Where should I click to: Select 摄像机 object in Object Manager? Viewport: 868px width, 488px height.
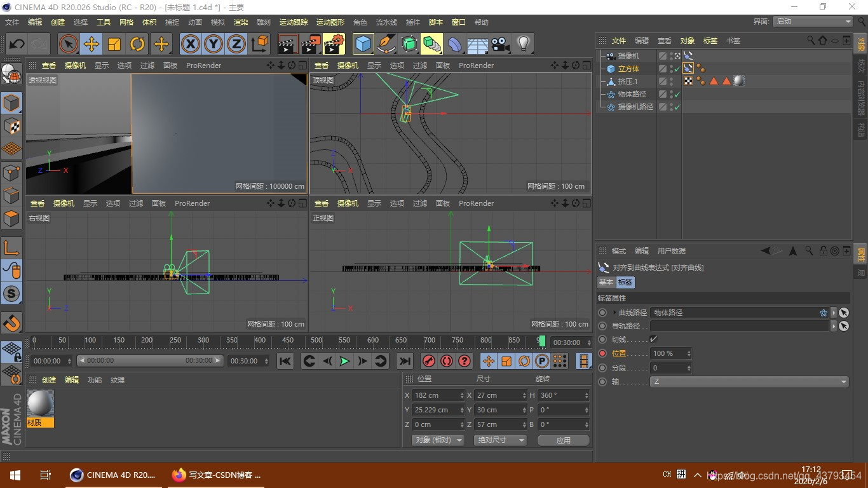628,56
